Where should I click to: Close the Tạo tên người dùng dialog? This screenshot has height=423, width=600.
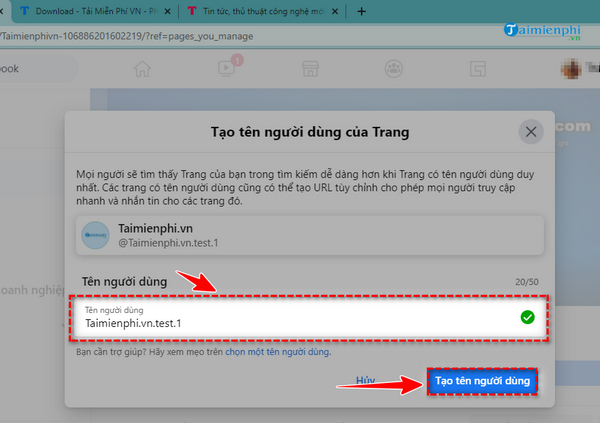(531, 132)
